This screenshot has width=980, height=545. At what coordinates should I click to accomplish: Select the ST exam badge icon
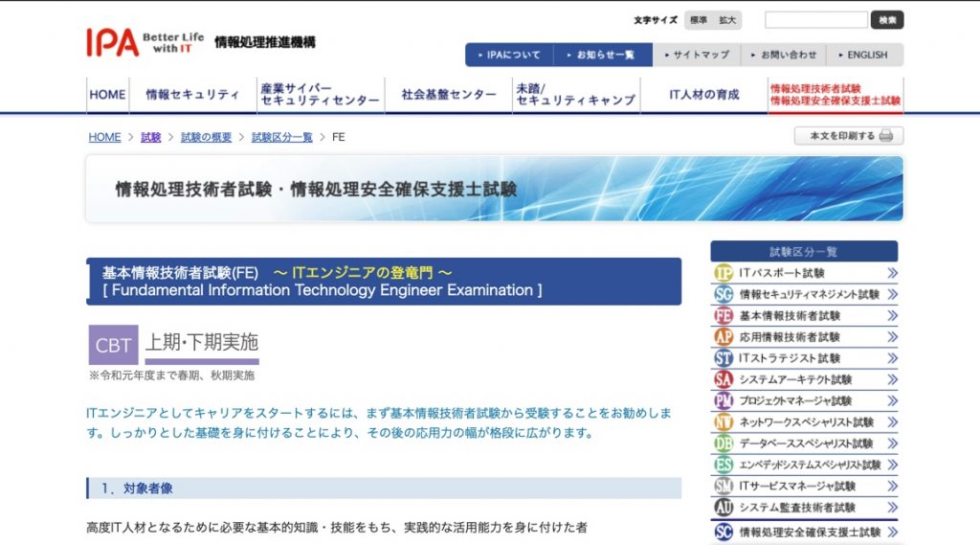(724, 358)
